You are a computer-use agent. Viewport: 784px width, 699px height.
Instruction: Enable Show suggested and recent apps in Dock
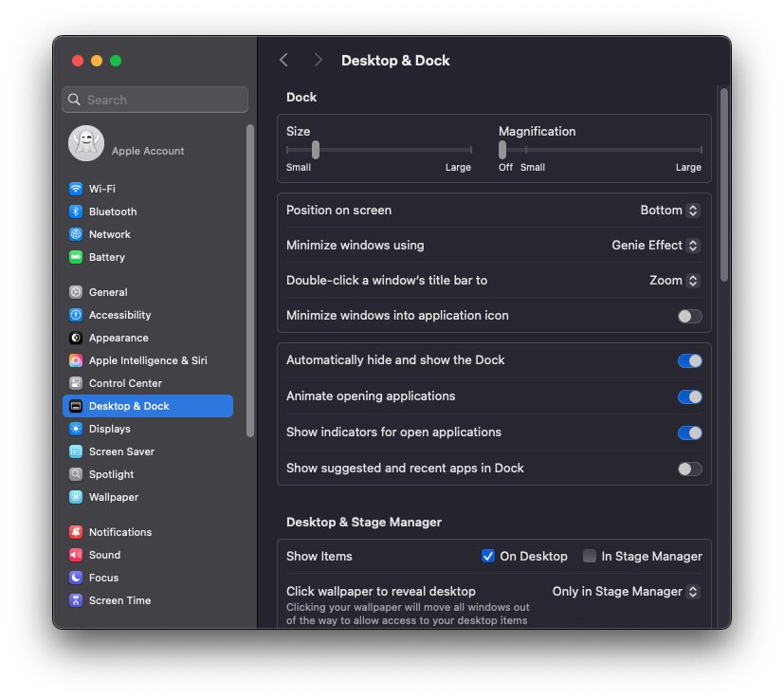click(689, 469)
